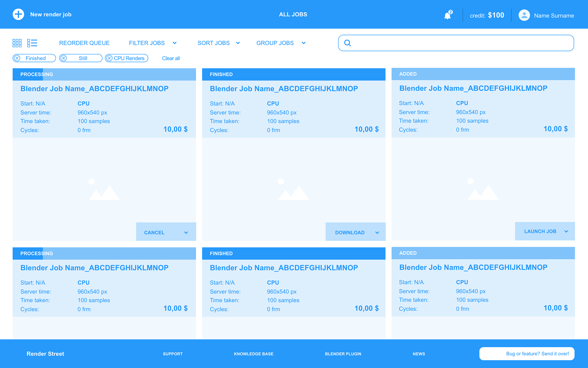The image size is (588, 368).
Task: Click New render job label
Action: 51,14
